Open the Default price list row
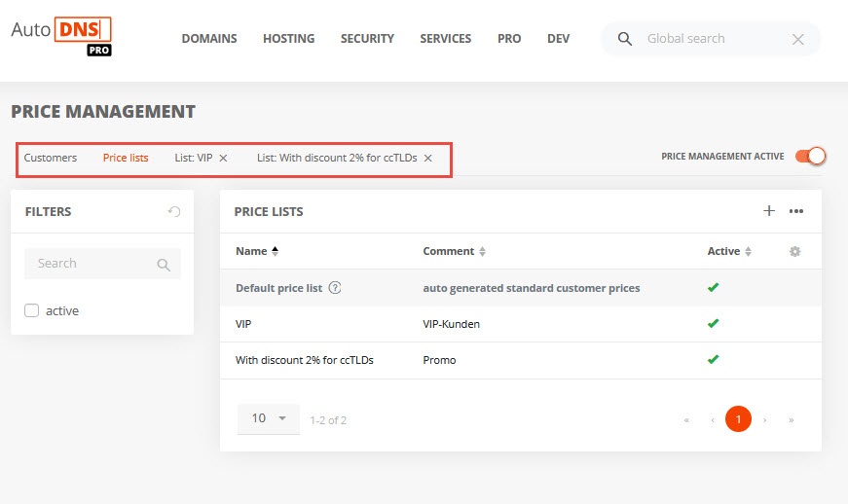 point(521,288)
